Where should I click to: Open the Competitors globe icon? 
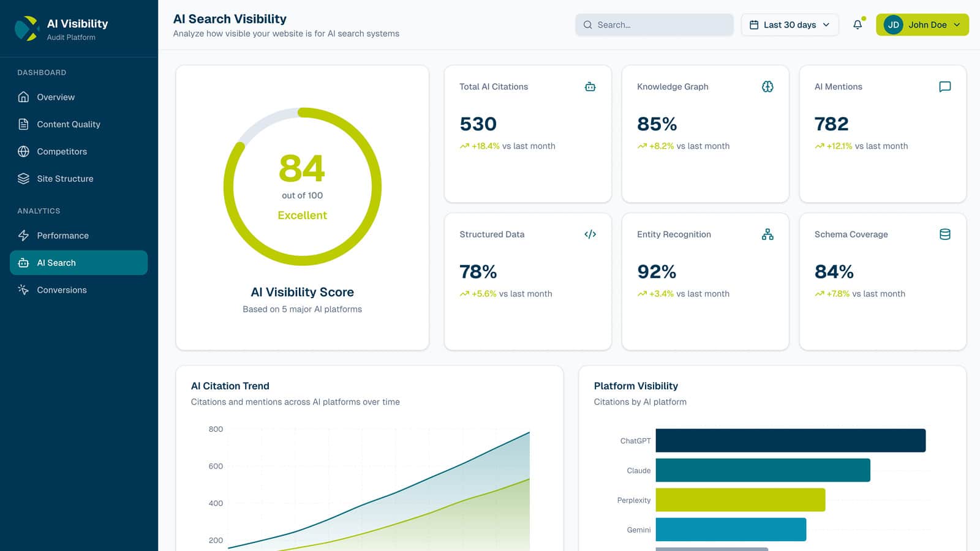point(23,151)
